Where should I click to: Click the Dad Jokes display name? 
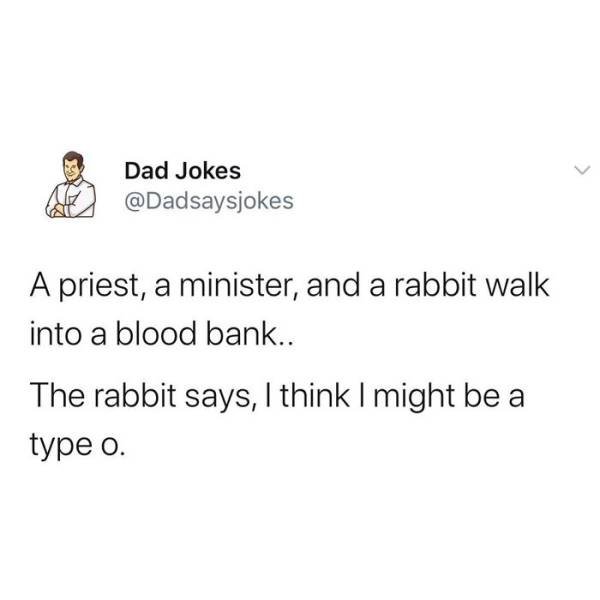coord(183,172)
